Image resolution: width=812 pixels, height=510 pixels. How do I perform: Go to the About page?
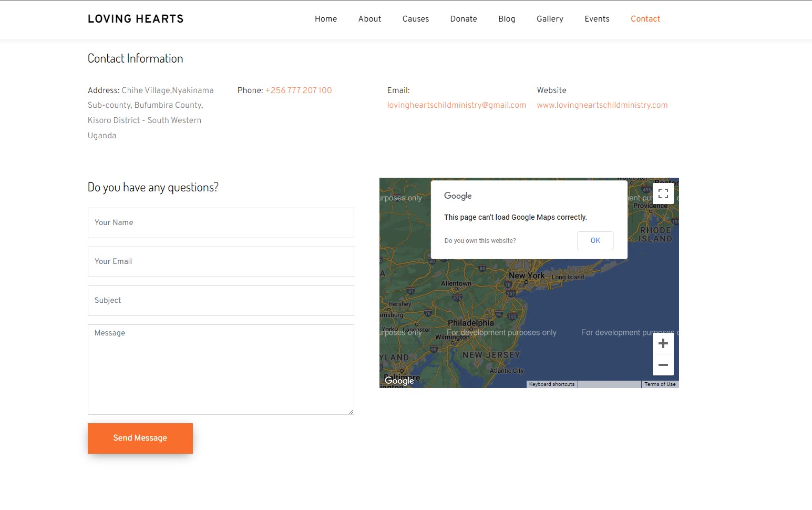coord(370,19)
